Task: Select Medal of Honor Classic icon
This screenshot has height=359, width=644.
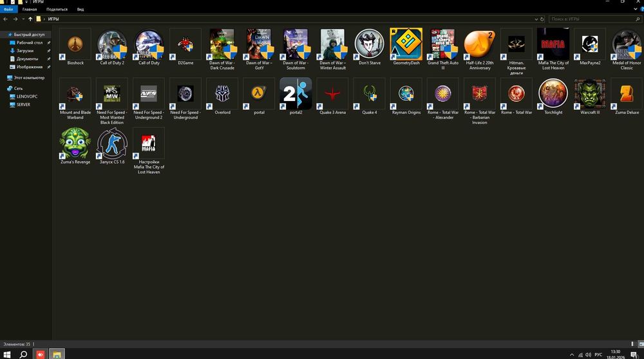Action: click(627, 44)
